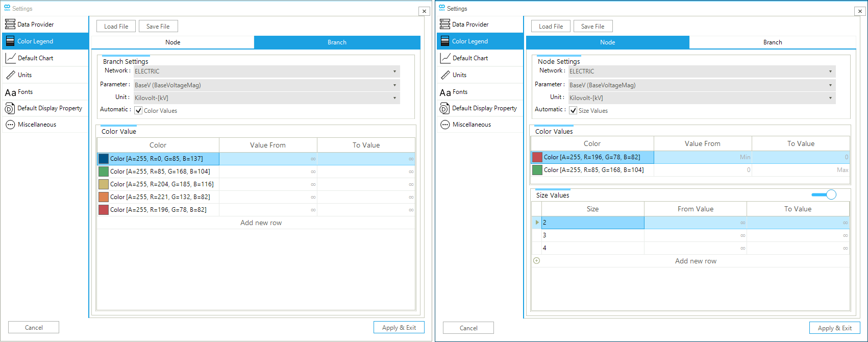Pick blue swatch R=0, G=85, B=137
This screenshot has height=342, width=868.
[x=104, y=159]
